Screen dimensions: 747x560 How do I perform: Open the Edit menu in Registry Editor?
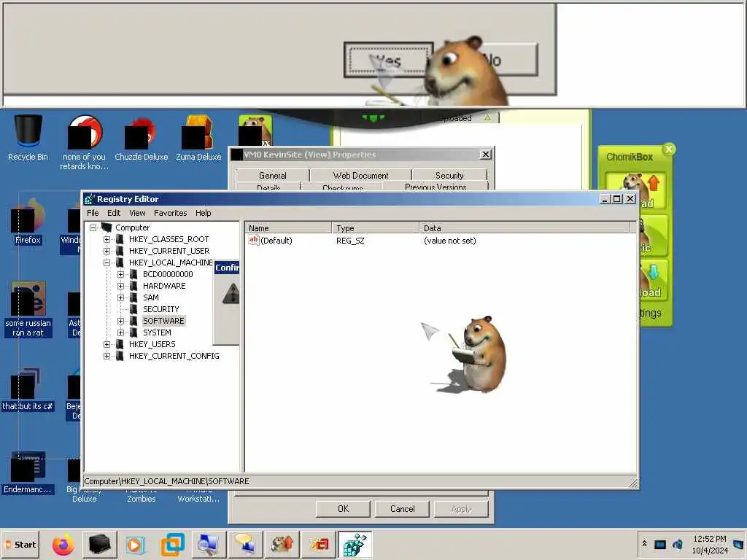(x=114, y=213)
